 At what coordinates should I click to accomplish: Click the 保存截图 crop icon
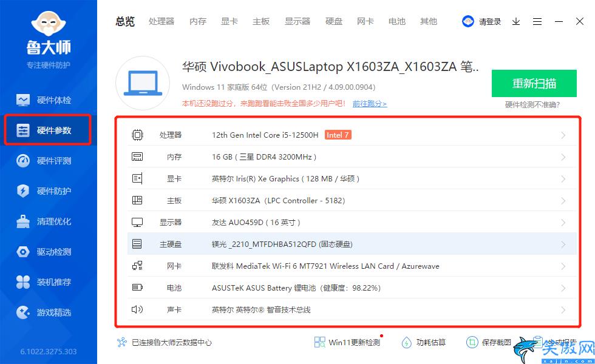click(x=472, y=342)
